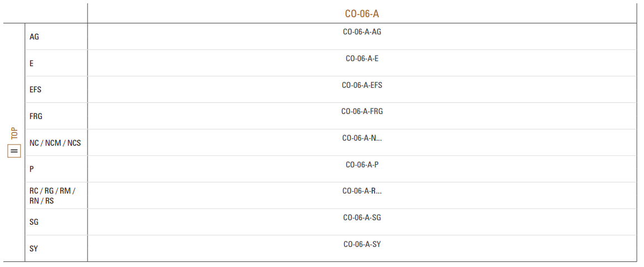Select the RC / RG / RM row label
The width and height of the screenshot is (644, 267).
pos(52,196)
